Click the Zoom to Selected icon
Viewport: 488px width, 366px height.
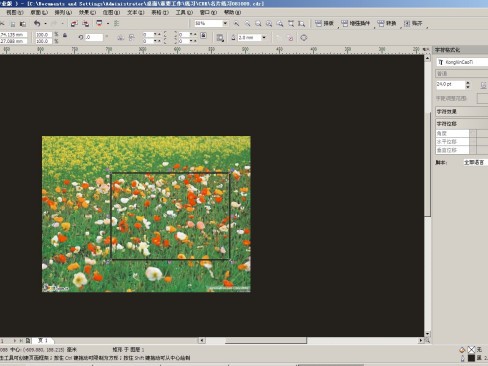258,24
